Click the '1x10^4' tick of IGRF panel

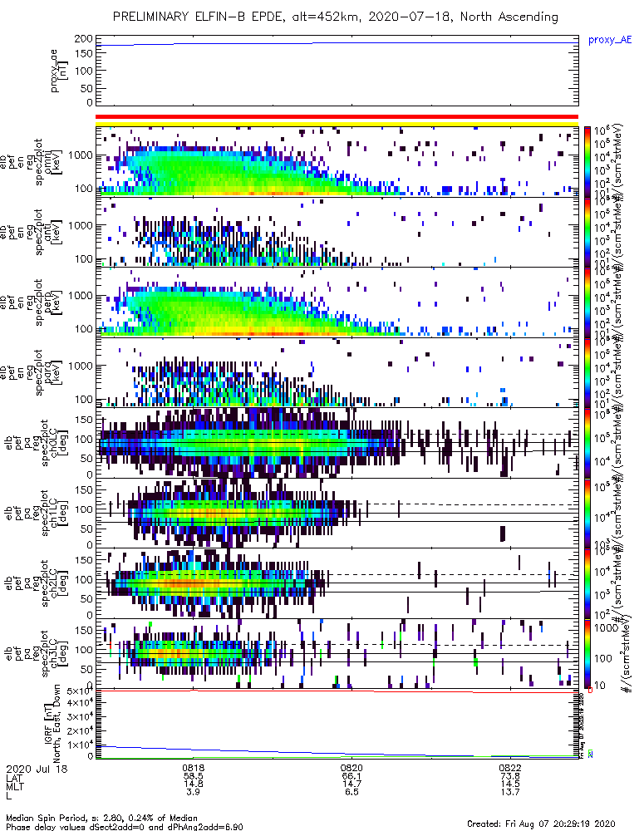pyautogui.click(x=80, y=745)
